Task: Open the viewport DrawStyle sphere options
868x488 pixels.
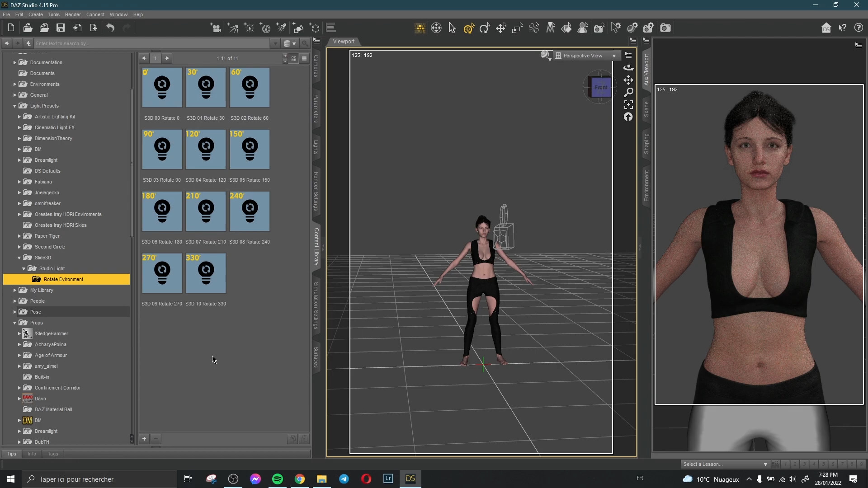Action: click(x=546, y=55)
